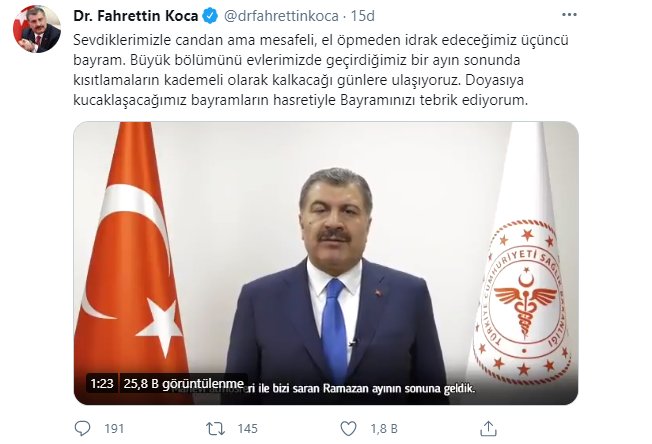Click the Turkish flag in the video
This screenshot has width=652, height=444.
(x=131, y=258)
